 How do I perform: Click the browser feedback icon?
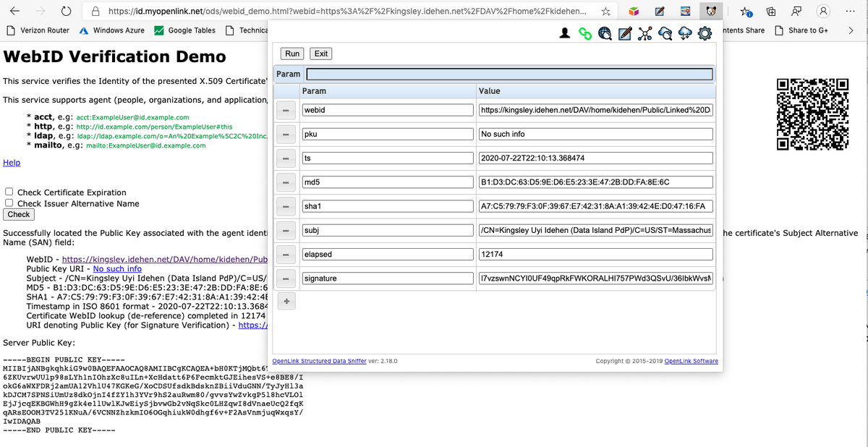pos(796,12)
